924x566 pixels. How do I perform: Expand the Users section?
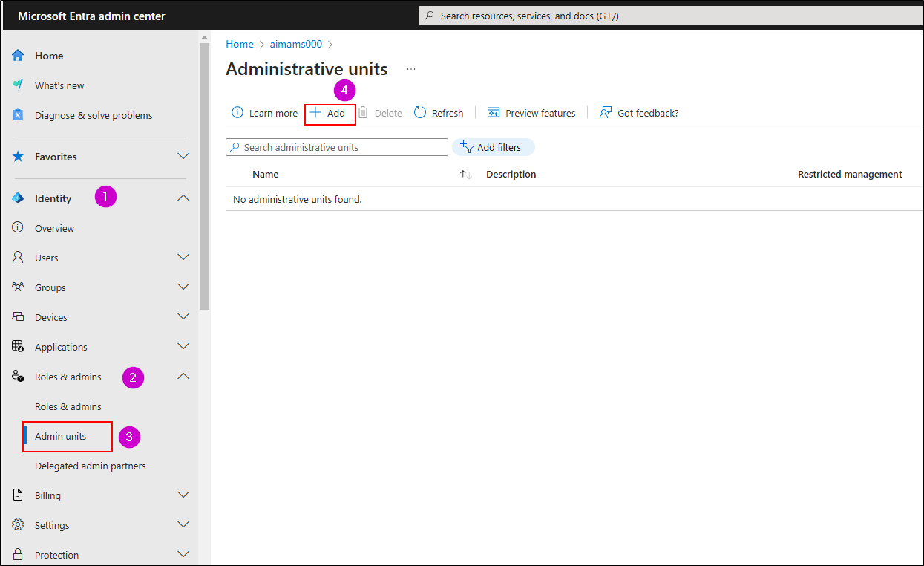(183, 257)
